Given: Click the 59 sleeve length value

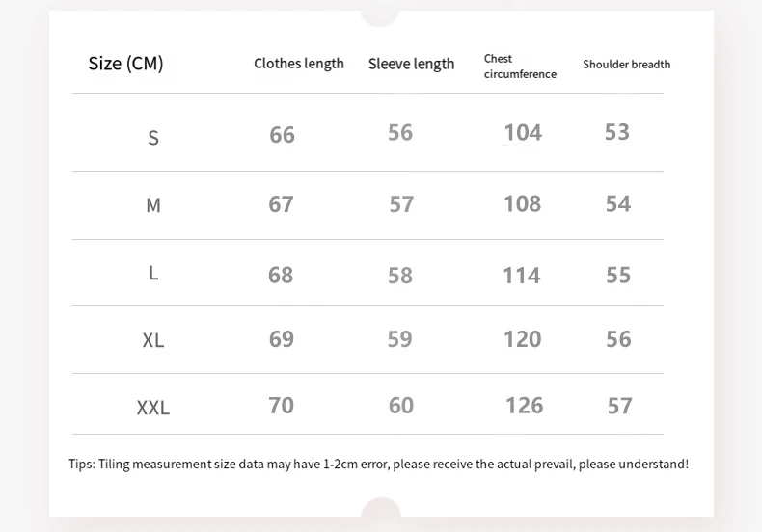Looking at the screenshot, I should pos(400,339).
